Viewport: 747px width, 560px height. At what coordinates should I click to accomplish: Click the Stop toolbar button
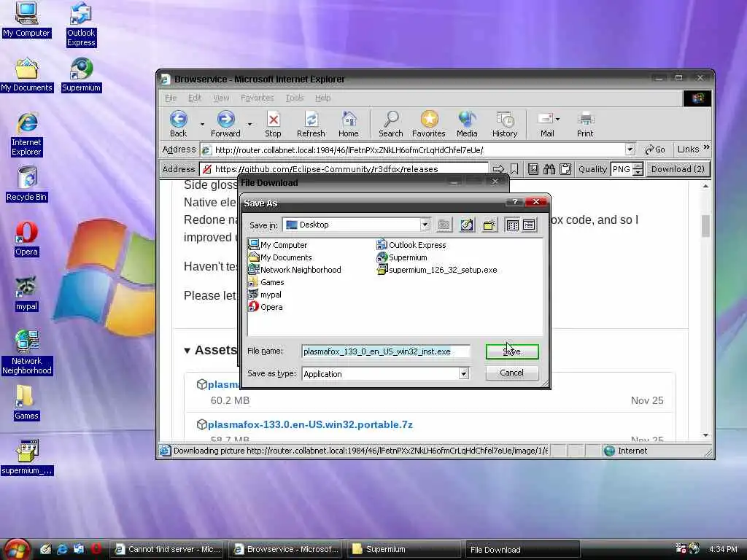click(x=273, y=124)
